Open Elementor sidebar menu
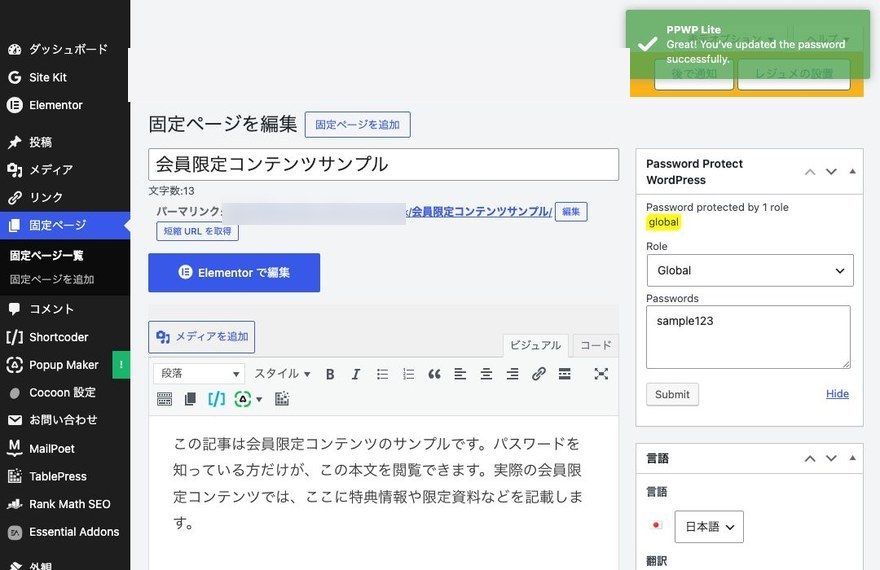Screen dimensions: 880x570 tap(65, 105)
